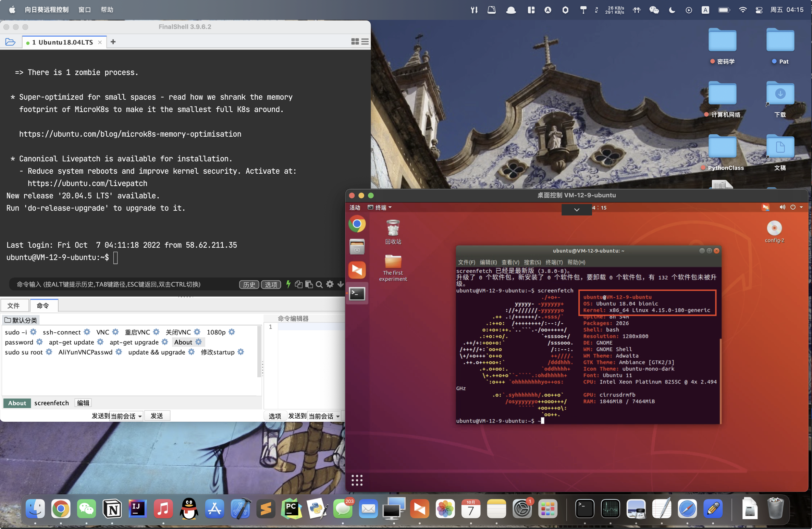812x529 pixels.
Task: Click 选项 below the command editor
Action: [275, 416]
